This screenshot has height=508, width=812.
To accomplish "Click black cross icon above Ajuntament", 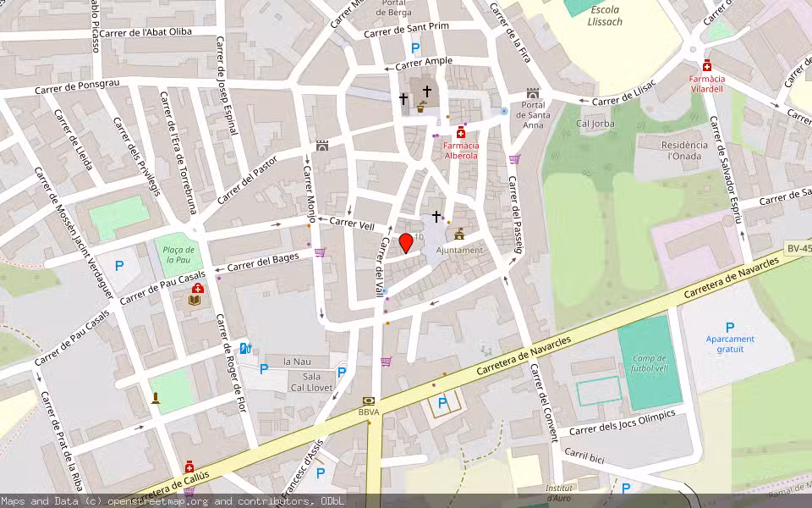I will [436, 216].
